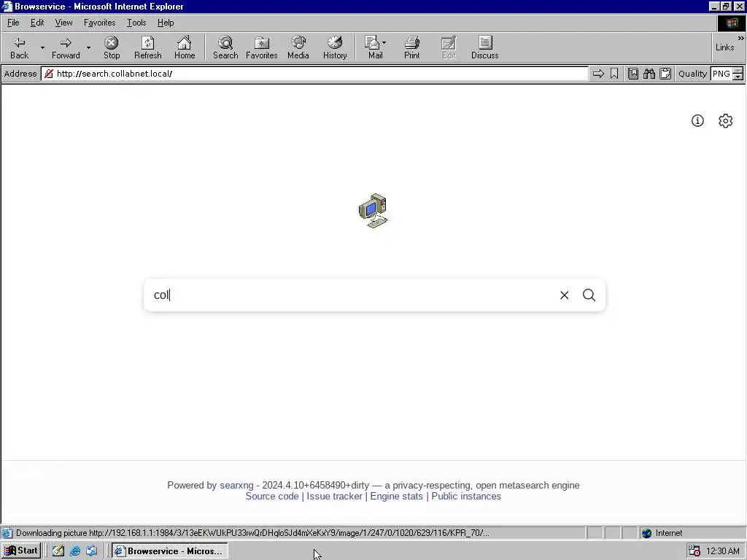Open the Edit menu

tap(37, 23)
